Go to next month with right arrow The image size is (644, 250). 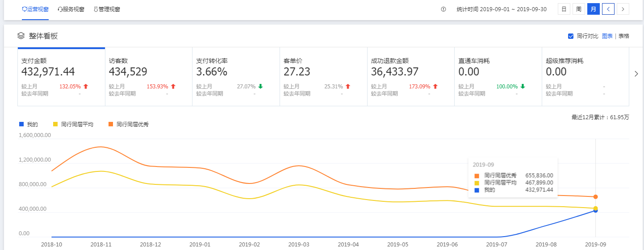tap(623, 9)
